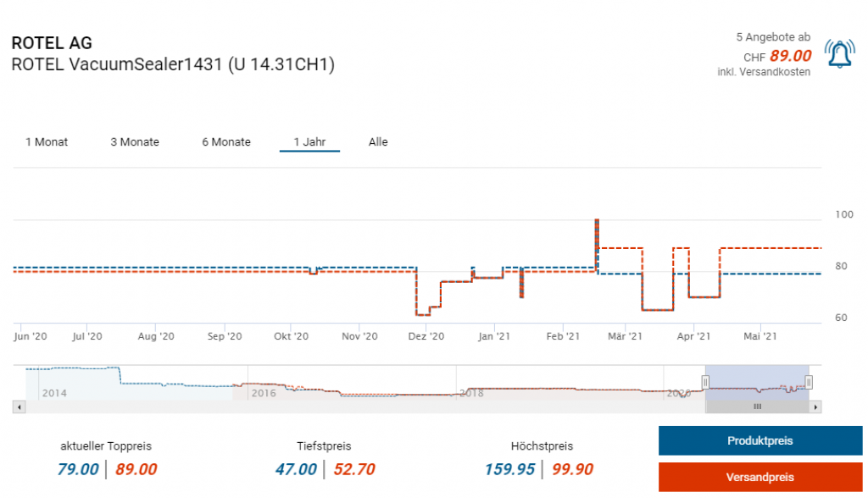The height and width of the screenshot is (498, 868).
Task: Toggle the Produktpreis series button
Action: click(x=759, y=441)
